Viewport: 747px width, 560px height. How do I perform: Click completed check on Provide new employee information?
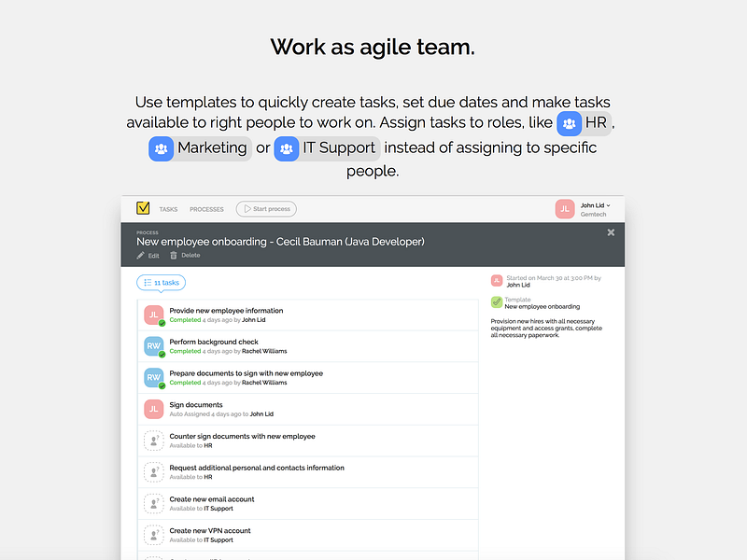pos(162,323)
